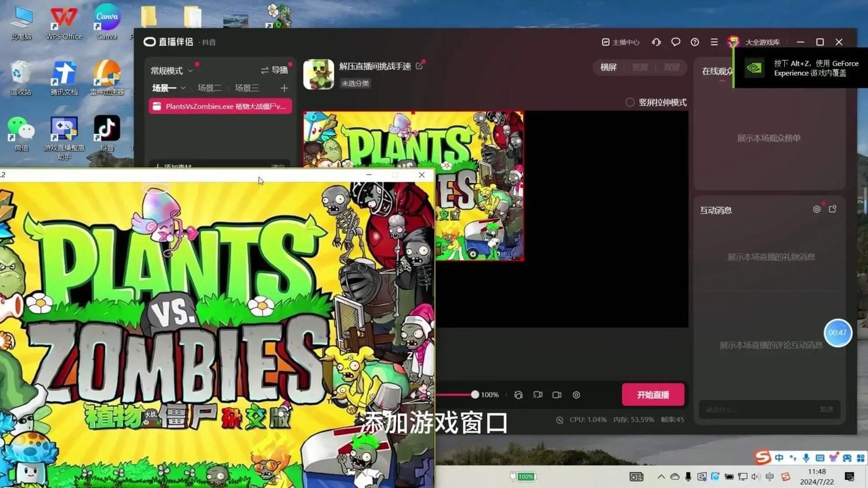The image size is (868, 488).
Task: Select the 双屏 orientation tab
Action: point(671,68)
